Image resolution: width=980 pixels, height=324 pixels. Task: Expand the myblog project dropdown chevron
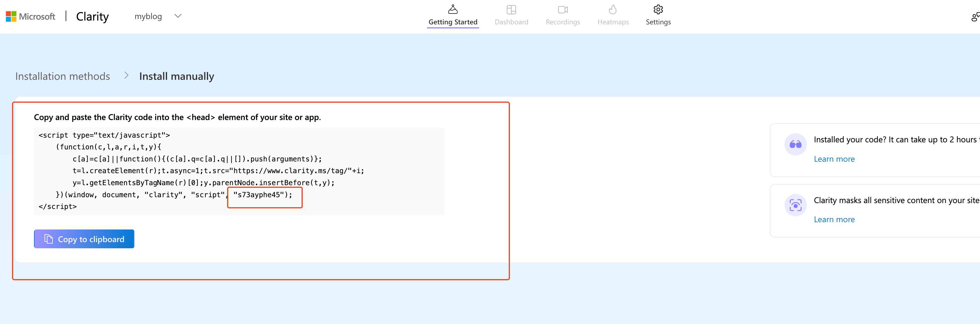click(178, 16)
